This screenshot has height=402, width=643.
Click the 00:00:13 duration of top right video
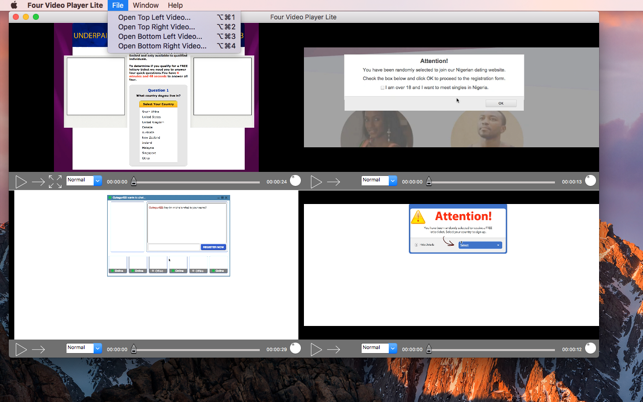[x=572, y=182]
